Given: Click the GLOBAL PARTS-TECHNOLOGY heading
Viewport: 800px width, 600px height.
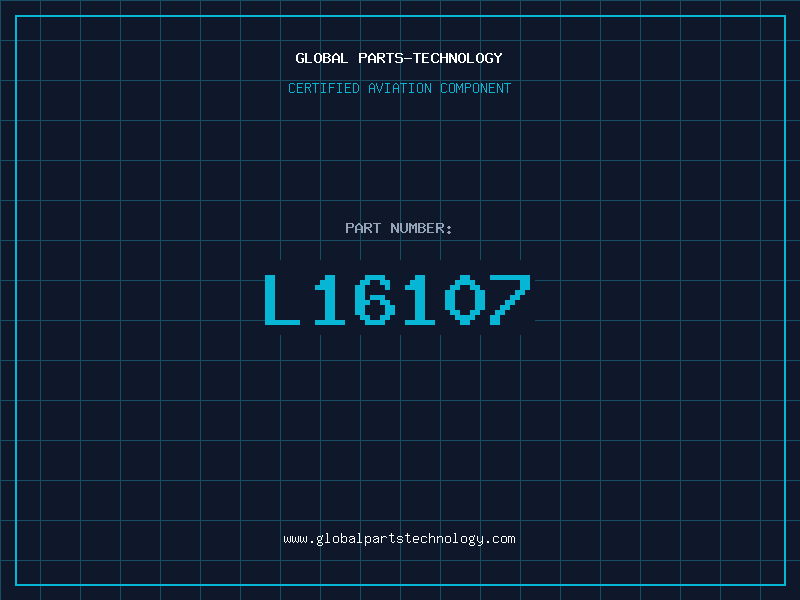Looking at the screenshot, I should pyautogui.click(x=399, y=58).
